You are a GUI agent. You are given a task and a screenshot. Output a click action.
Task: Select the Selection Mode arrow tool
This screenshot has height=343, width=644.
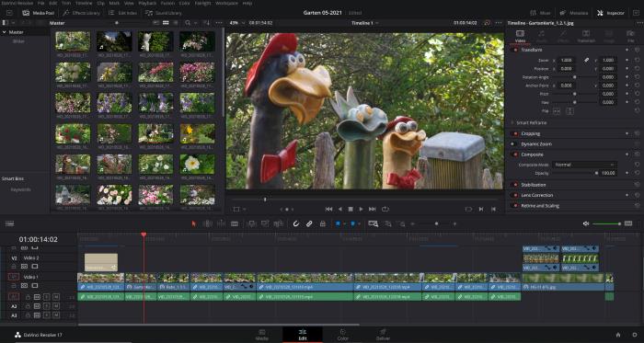coord(194,223)
